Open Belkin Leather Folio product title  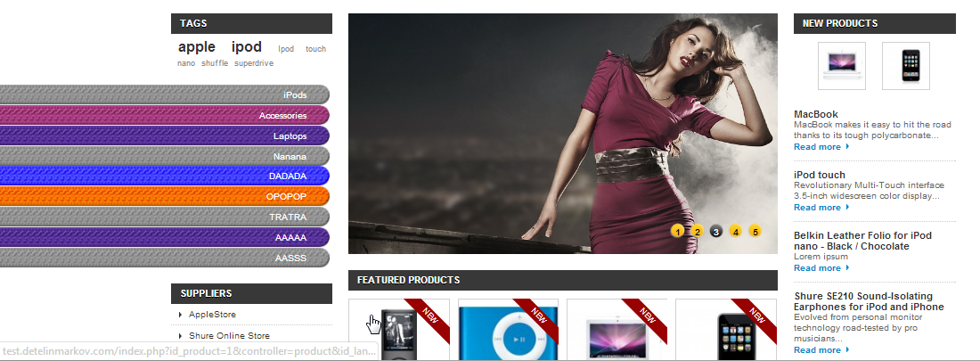coord(862,241)
